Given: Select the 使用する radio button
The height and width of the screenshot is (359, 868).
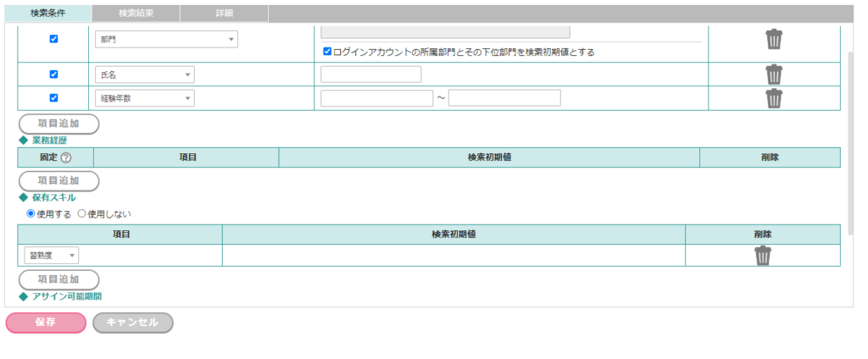Looking at the screenshot, I should point(31,213).
